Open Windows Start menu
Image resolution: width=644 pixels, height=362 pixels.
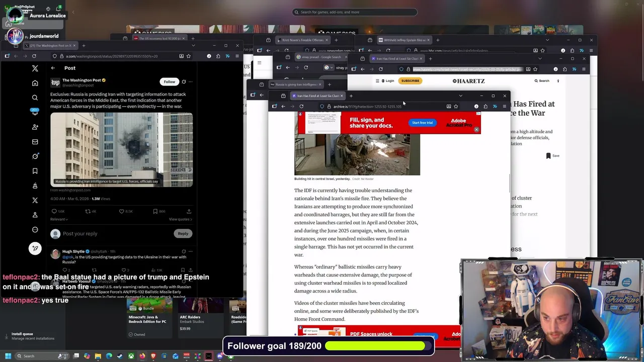coord(8,356)
